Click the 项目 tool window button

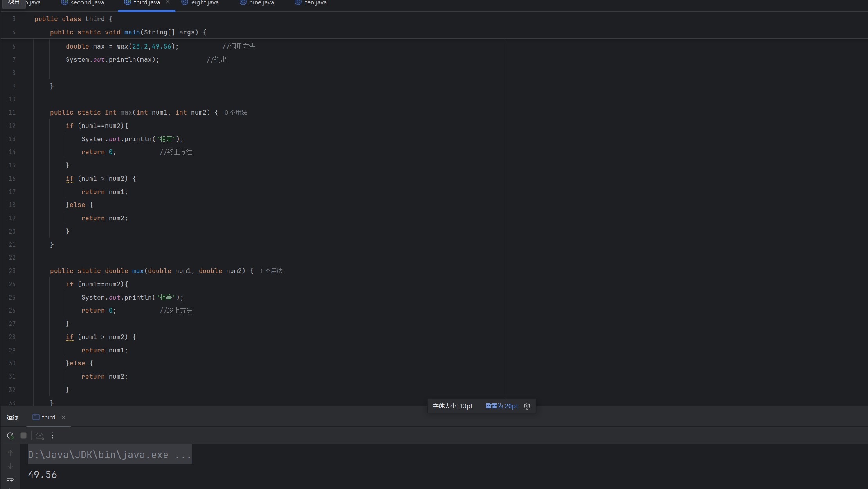click(x=14, y=3)
